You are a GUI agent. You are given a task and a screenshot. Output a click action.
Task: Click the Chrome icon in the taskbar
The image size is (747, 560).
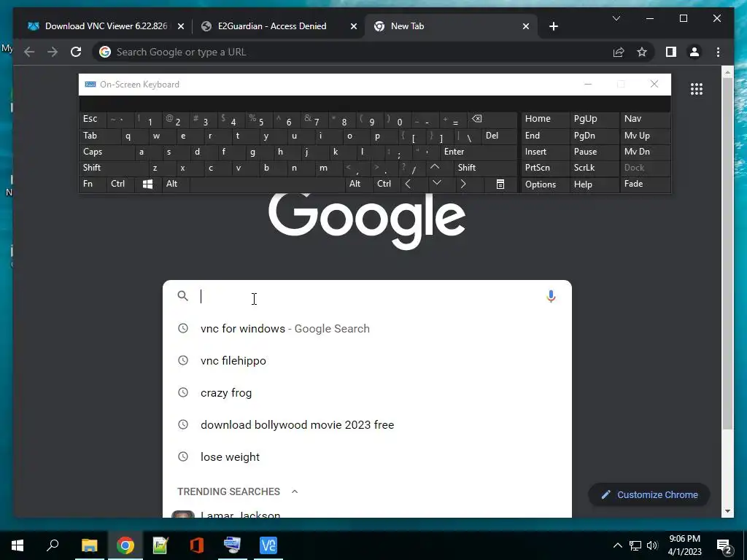pyautogui.click(x=125, y=545)
